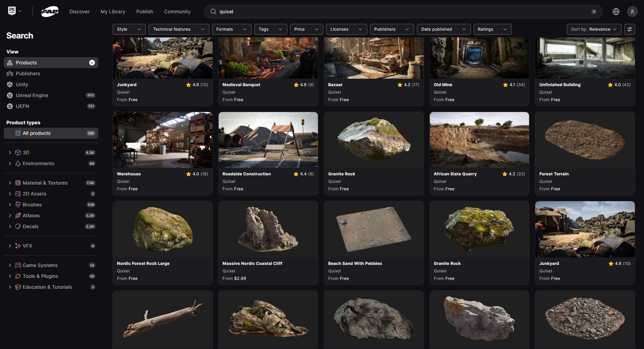Expand the Atlases category chevron
The height and width of the screenshot is (349, 644).
coord(10,216)
